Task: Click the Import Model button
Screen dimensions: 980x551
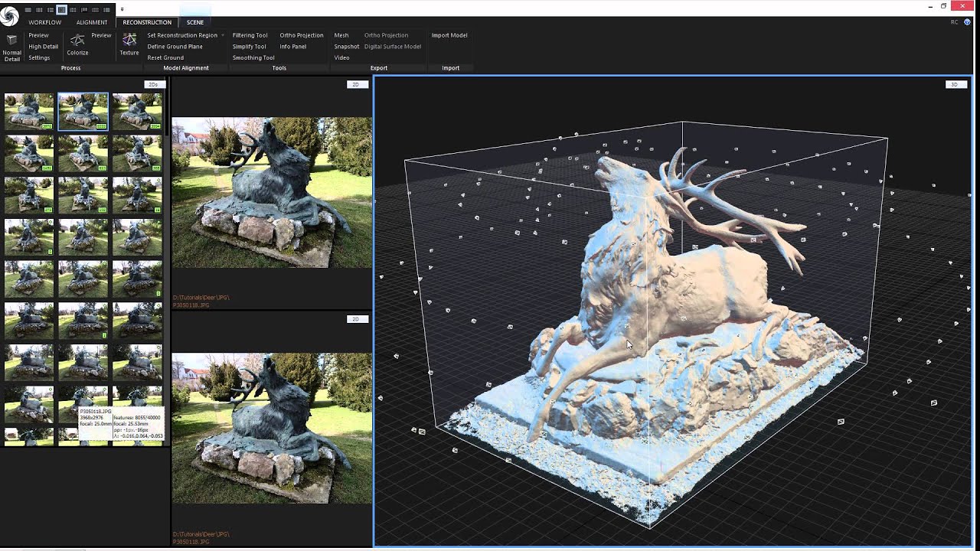Action: (449, 35)
